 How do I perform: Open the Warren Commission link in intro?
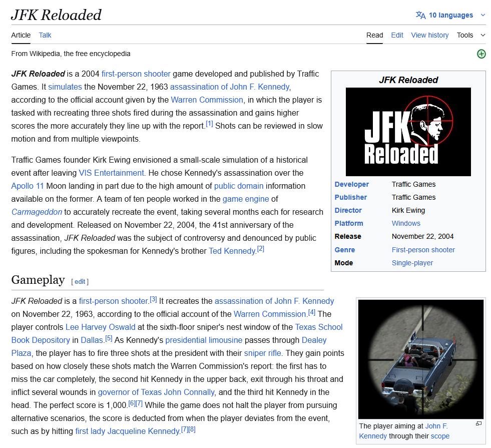[207, 100]
